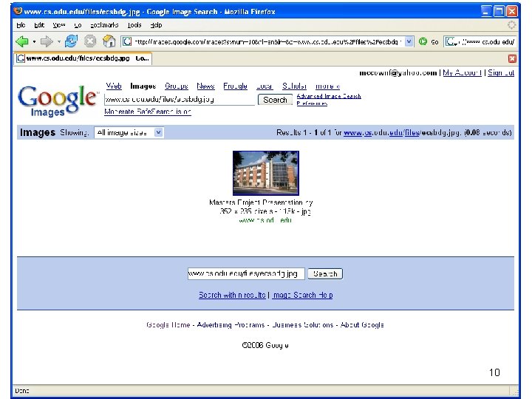Image resolution: width=532 pixels, height=399 pixels.
Task: Click the My Account link
Action: click(462, 72)
